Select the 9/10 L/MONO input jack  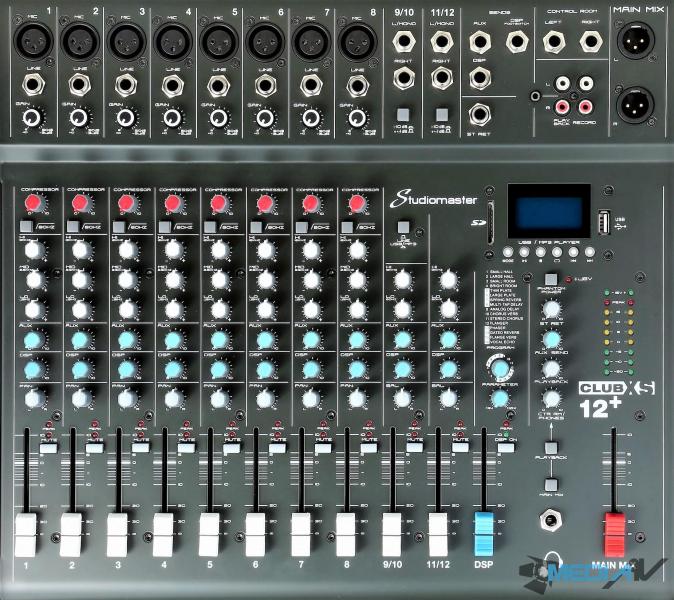pos(404,41)
